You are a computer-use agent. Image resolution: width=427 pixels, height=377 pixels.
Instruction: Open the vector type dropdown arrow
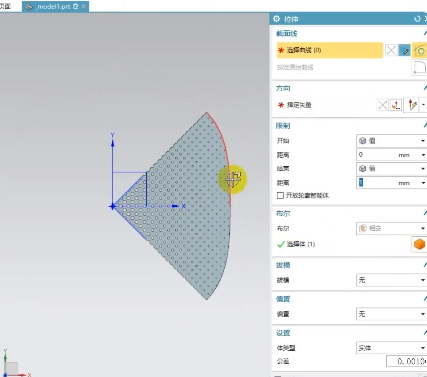(423, 105)
